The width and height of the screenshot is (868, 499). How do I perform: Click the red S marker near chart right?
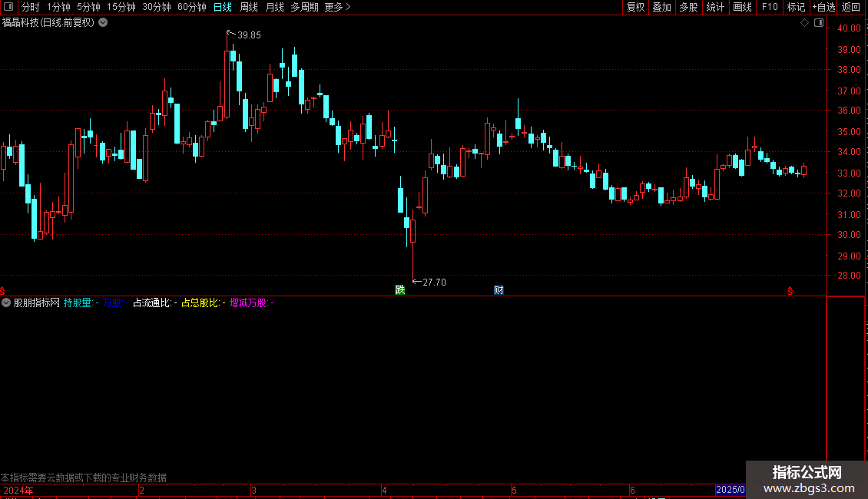[x=790, y=291]
